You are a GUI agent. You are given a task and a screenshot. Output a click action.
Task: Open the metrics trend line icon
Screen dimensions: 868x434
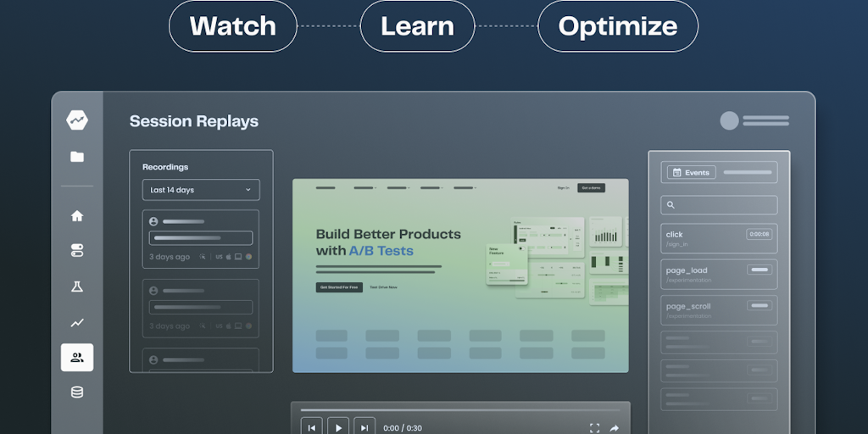[77, 322]
